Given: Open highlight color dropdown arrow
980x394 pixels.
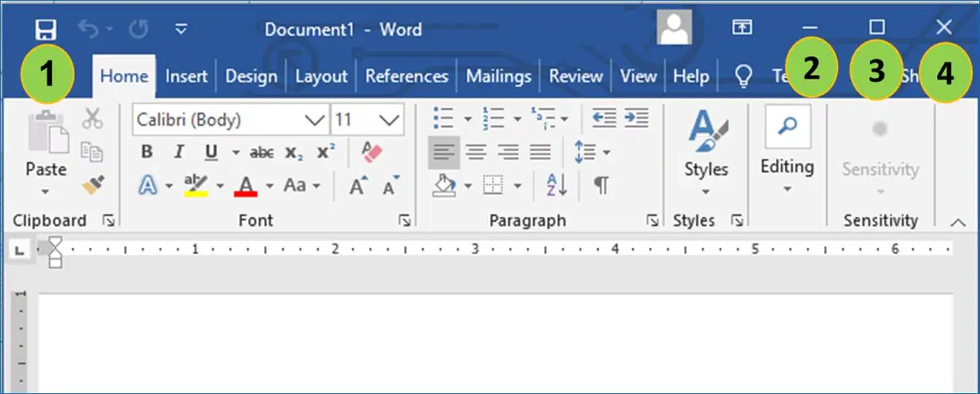Looking at the screenshot, I should coord(220,186).
